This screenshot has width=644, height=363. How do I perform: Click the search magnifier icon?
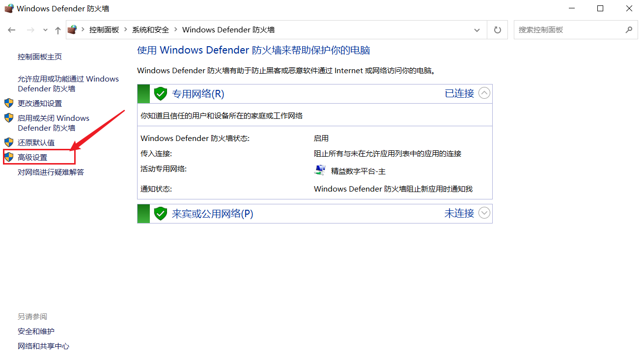click(629, 30)
